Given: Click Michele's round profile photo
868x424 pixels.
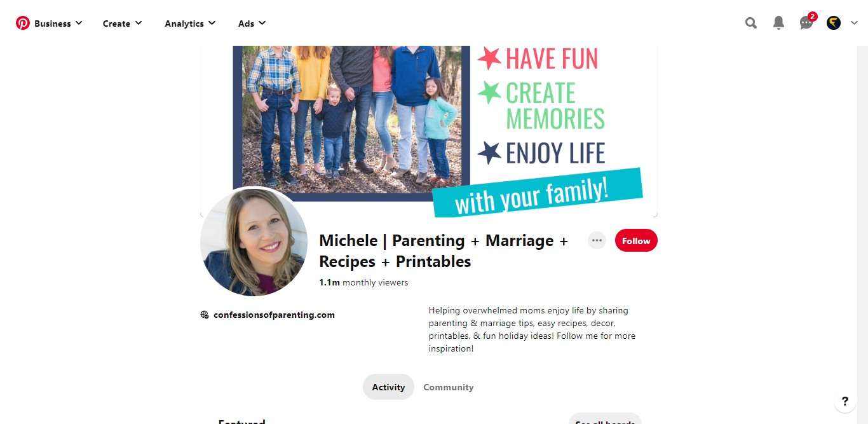Looking at the screenshot, I should pyautogui.click(x=254, y=242).
